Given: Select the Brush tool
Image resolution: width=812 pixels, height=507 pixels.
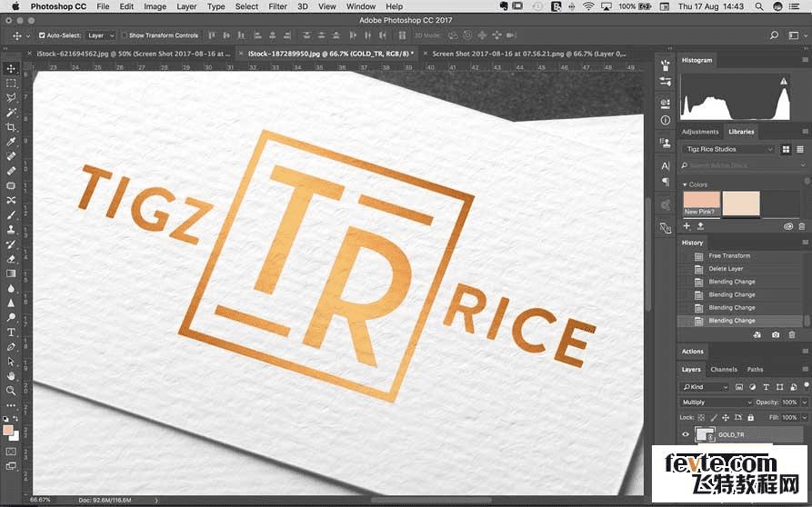Looking at the screenshot, I should point(11,214).
